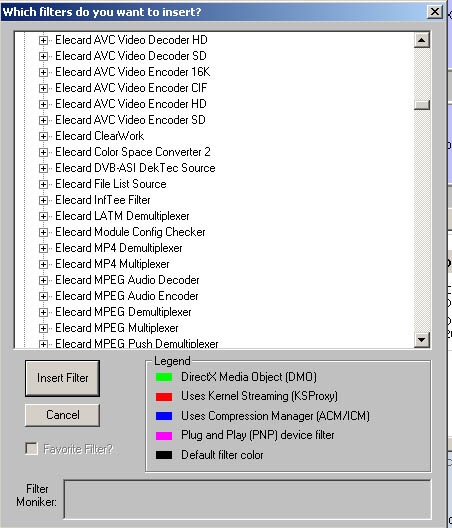This screenshot has height=528, width=452.
Task: Click the scrollbar down arrow
Action: 422,340
